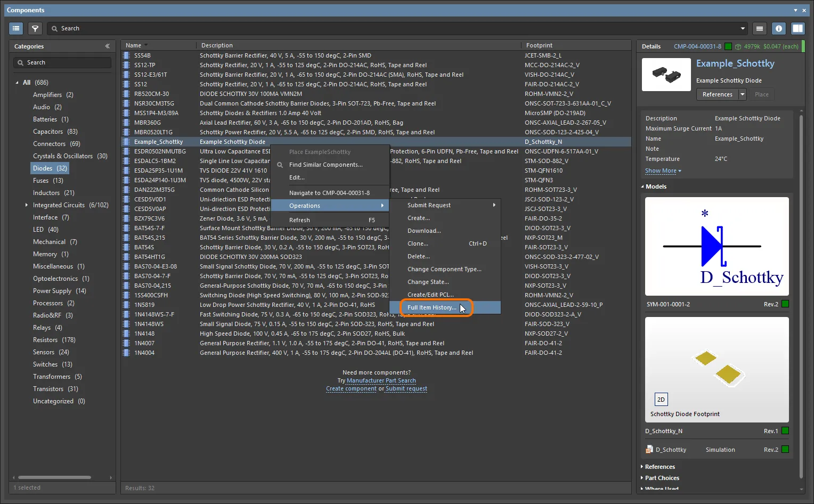Click green state swatch beside CMP-004-00031-8
Viewport: 814px width, 504px height.
[x=728, y=46]
